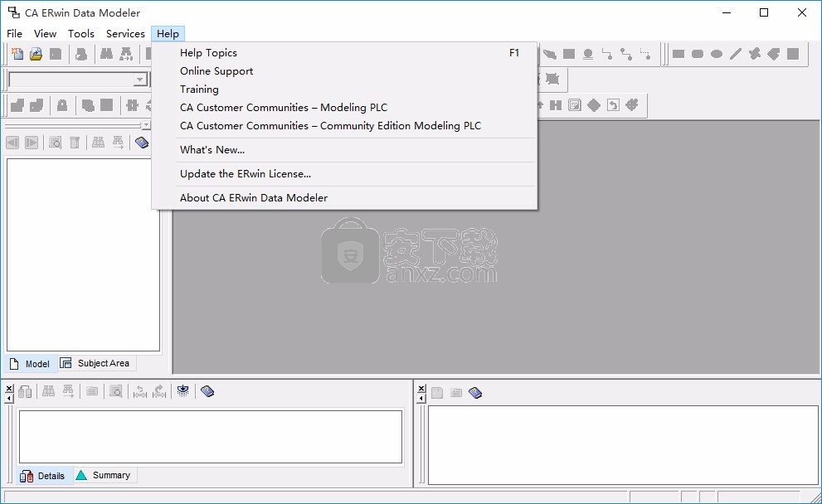Screen dimensions: 822x504
Task: Click the back arrow in Model Explorer toolbar
Action: pos(12,143)
